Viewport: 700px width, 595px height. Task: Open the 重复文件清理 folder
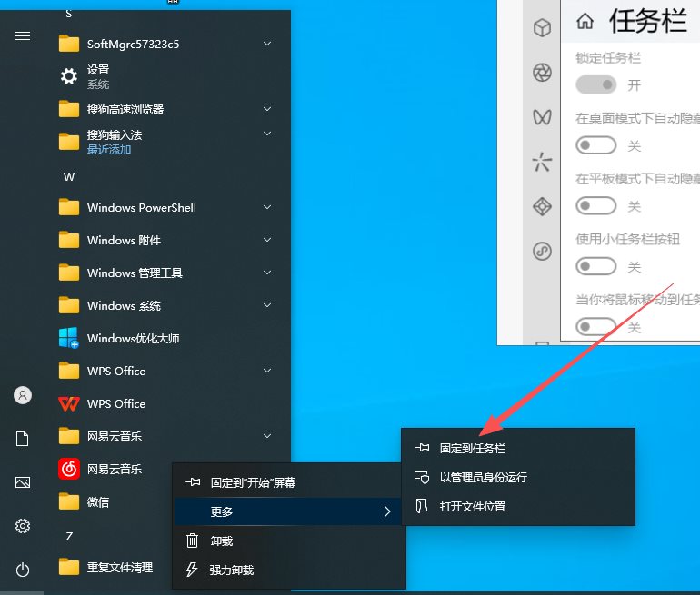(x=105, y=567)
